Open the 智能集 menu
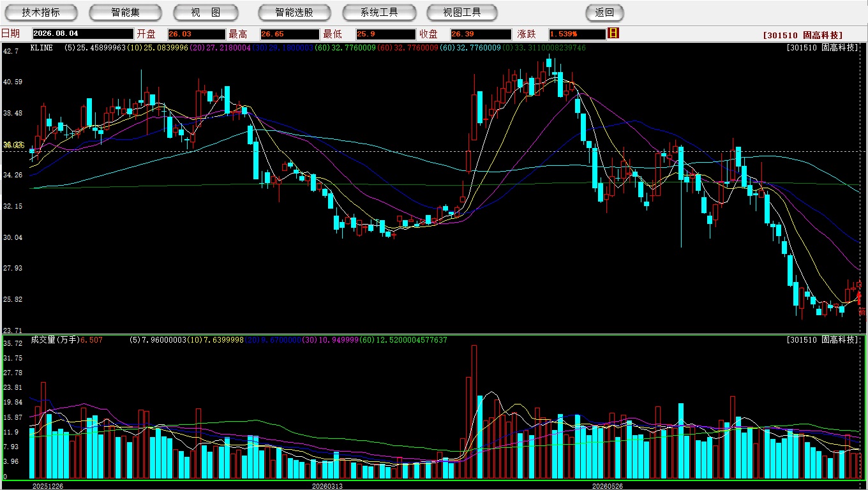The width and height of the screenshot is (868, 490). click(x=126, y=12)
